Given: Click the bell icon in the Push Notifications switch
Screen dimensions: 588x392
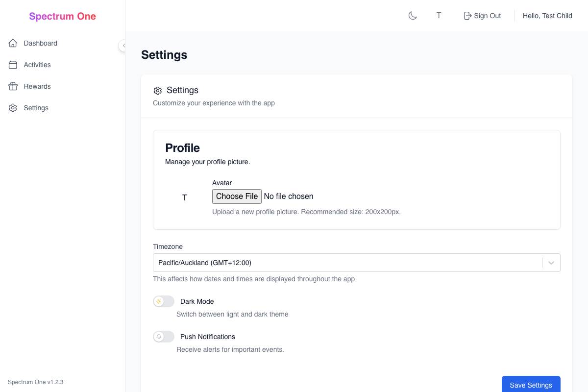Looking at the screenshot, I should pos(159,337).
